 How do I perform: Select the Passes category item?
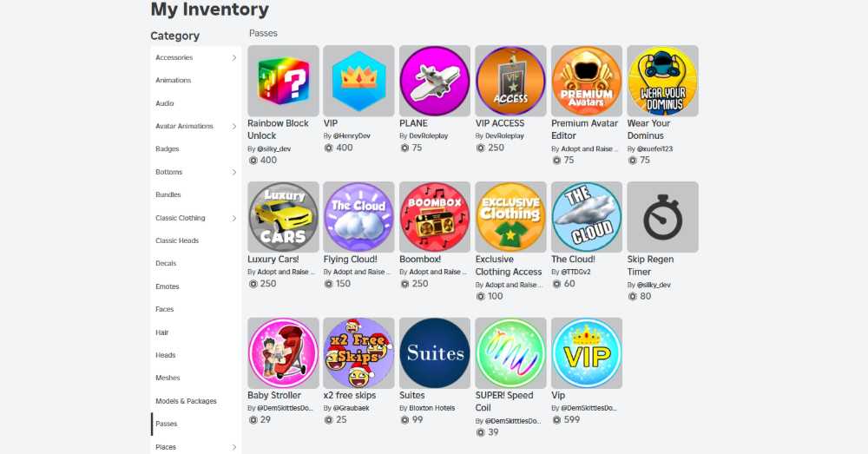[196, 424]
